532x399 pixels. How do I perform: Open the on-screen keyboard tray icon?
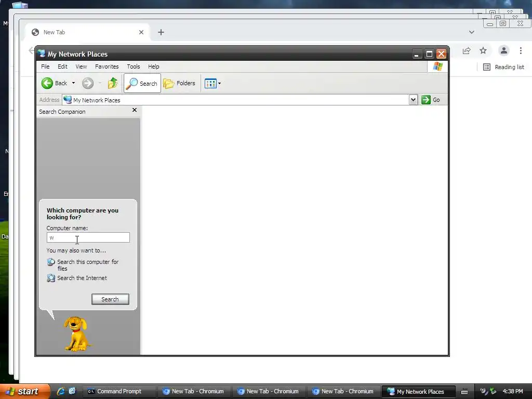(x=464, y=392)
